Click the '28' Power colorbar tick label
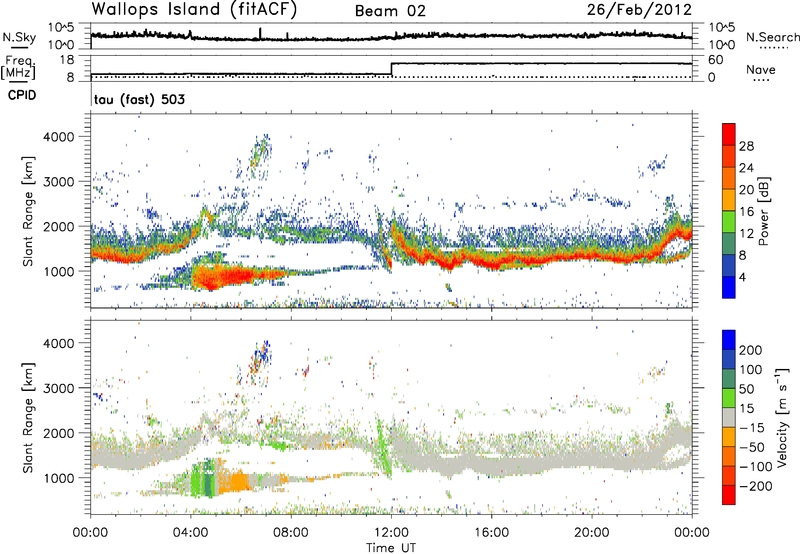Viewport: 800px width, 554px height. tap(746, 146)
